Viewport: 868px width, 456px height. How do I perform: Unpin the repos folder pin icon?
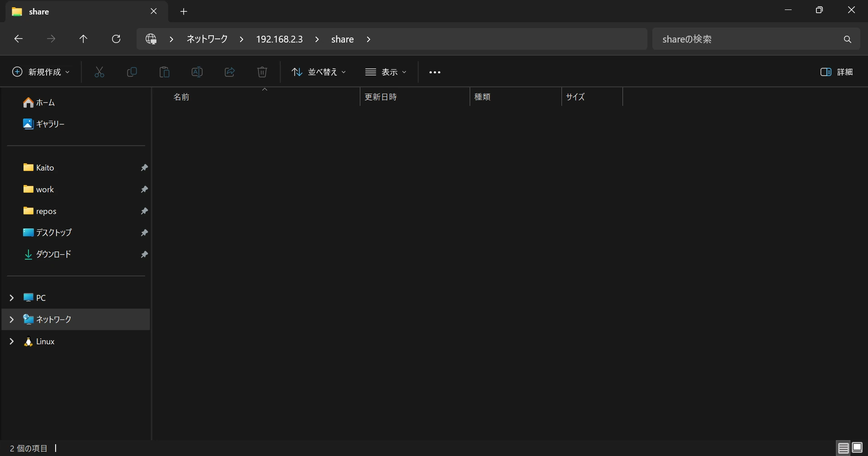click(144, 211)
